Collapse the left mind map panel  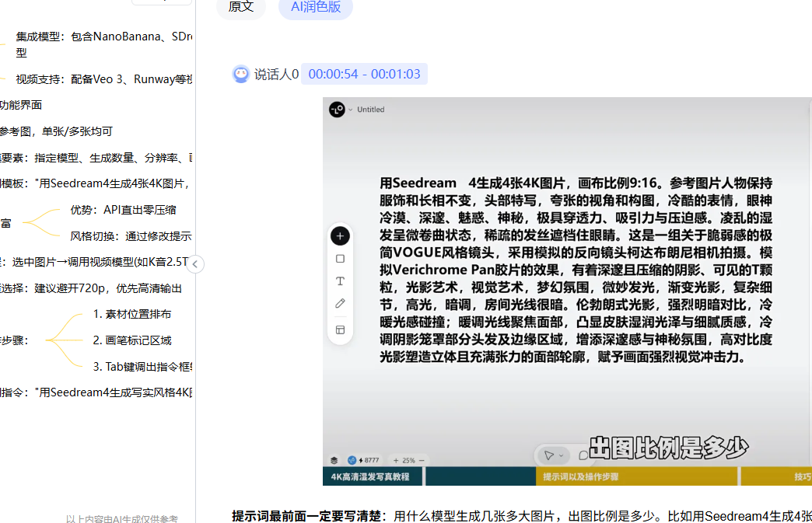(x=195, y=264)
